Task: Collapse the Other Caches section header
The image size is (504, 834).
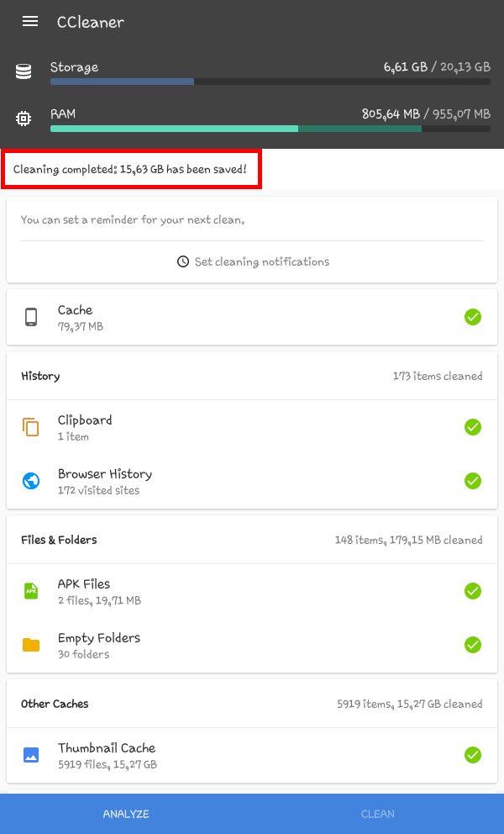Action: click(x=252, y=704)
